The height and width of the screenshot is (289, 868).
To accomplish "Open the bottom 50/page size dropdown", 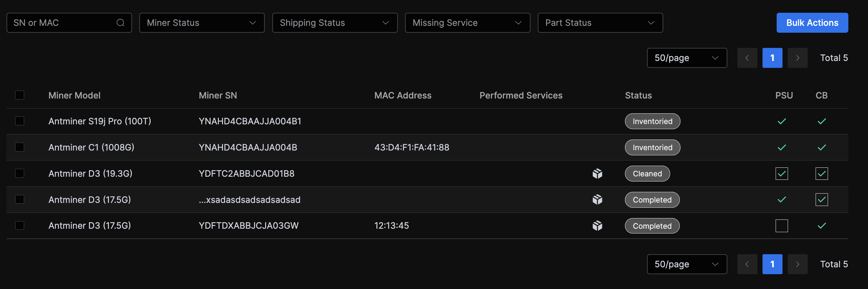I will click(x=687, y=264).
